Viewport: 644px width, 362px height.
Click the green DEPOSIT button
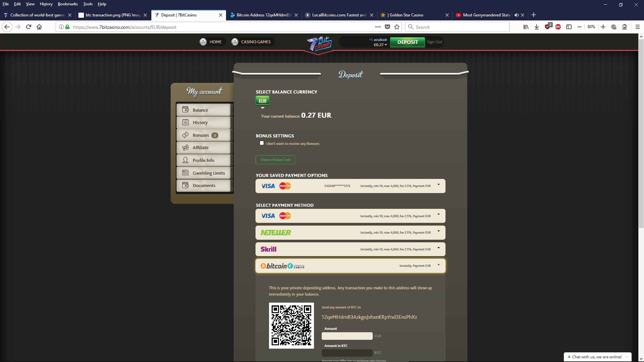tap(407, 42)
